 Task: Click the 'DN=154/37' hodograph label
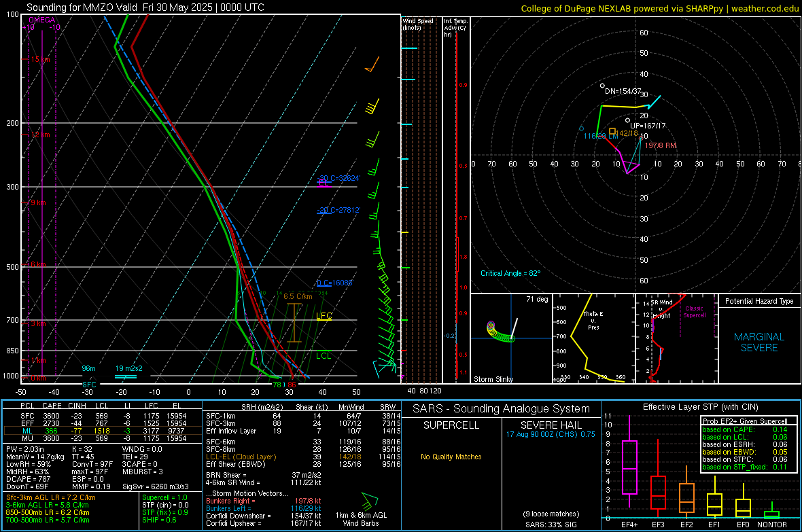pyautogui.click(x=623, y=91)
